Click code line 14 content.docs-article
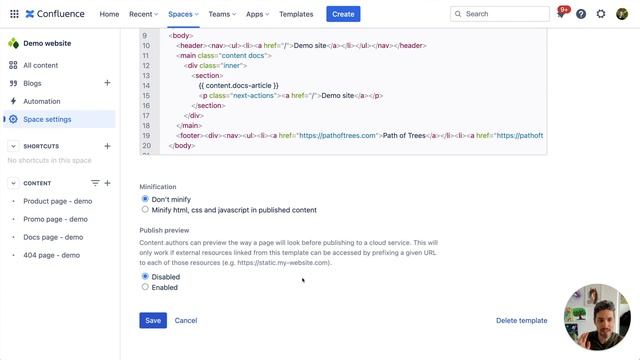The width and height of the screenshot is (640, 360). coord(239,85)
